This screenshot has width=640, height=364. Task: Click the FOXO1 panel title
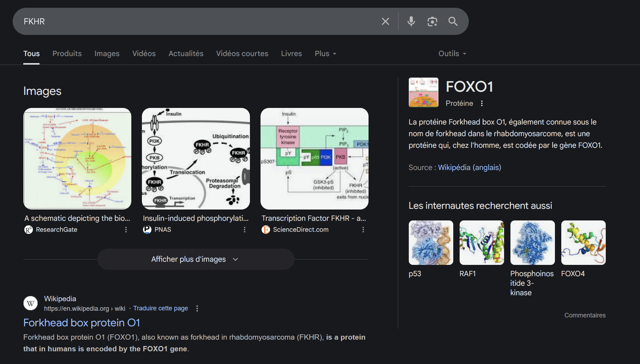coord(469,87)
